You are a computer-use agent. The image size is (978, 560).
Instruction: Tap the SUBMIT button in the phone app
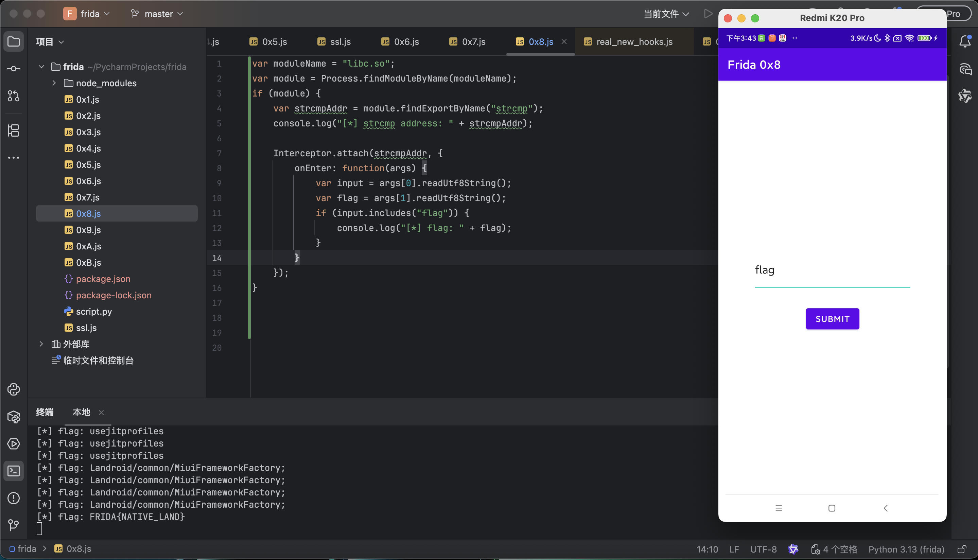pos(832,319)
